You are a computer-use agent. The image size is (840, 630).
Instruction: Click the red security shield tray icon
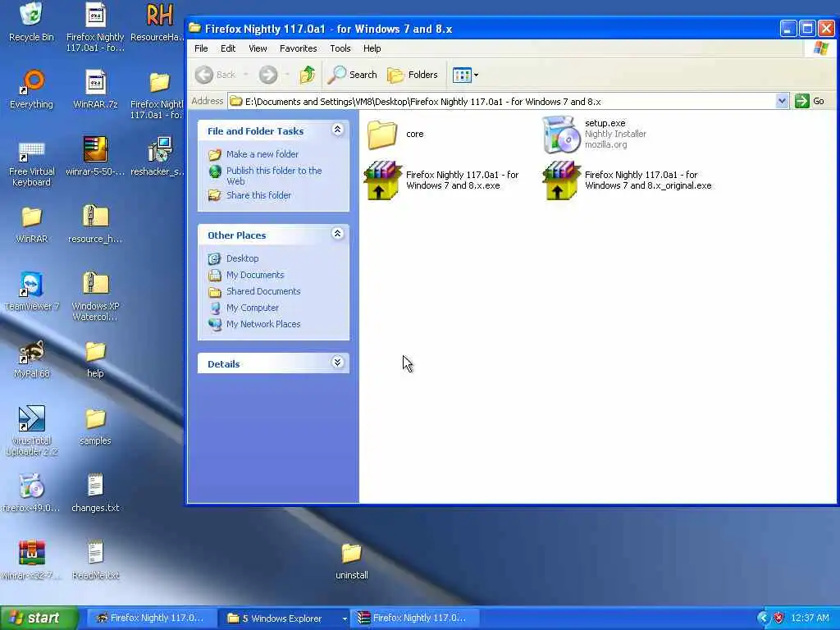[x=779, y=619]
